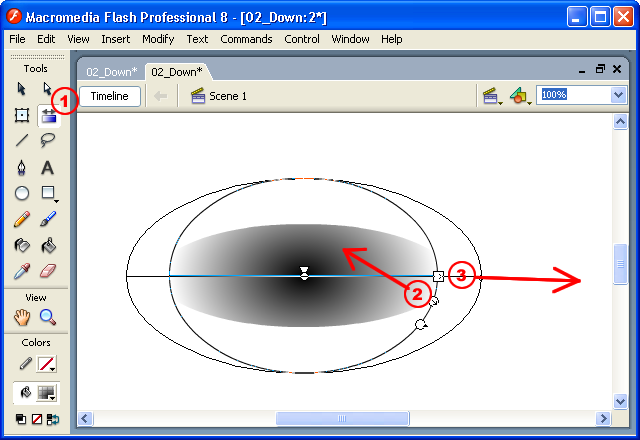Activate the Zoom magnifier tool

click(x=47, y=317)
